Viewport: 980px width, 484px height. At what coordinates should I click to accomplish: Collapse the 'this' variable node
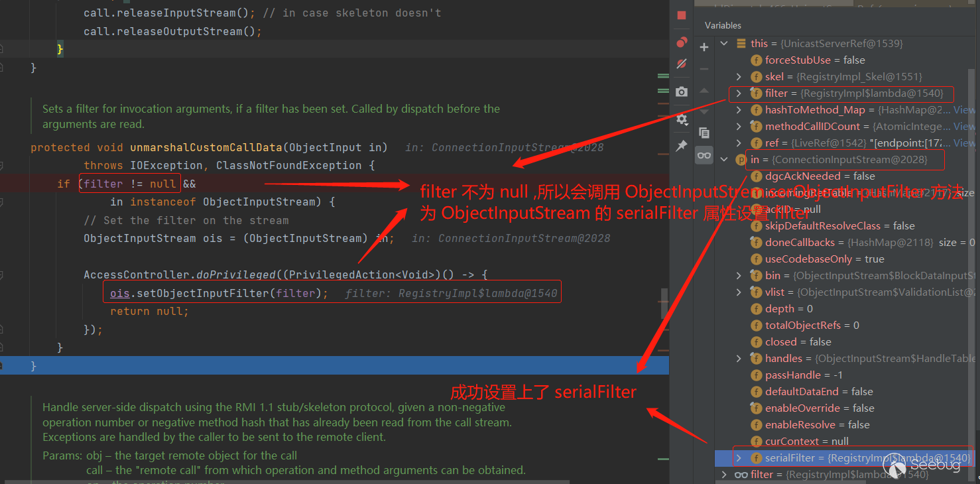(x=723, y=44)
